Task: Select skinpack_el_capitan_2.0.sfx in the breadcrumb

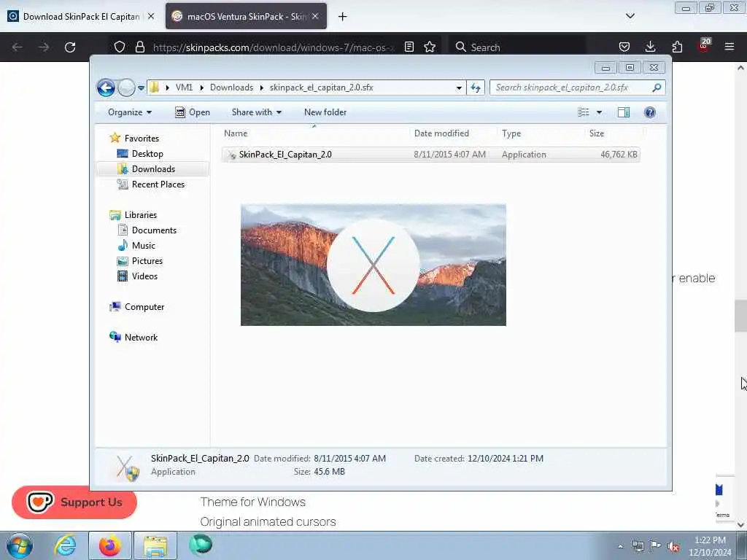Action: [x=321, y=87]
